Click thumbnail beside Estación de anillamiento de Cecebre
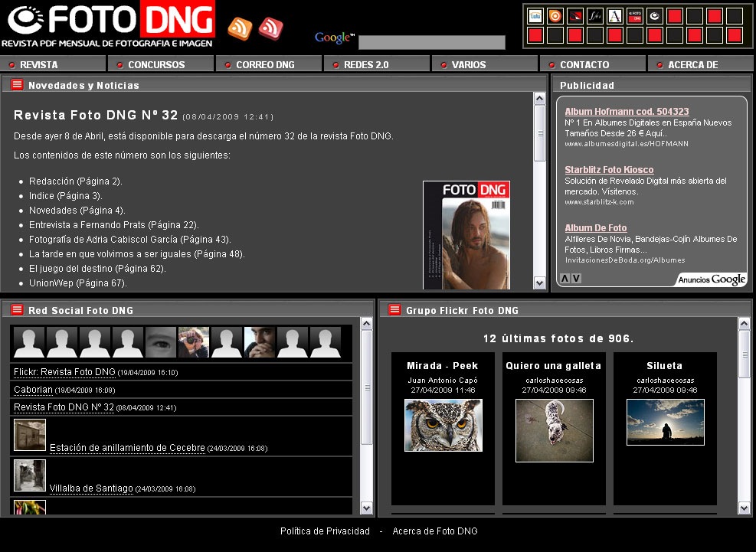 (x=30, y=435)
